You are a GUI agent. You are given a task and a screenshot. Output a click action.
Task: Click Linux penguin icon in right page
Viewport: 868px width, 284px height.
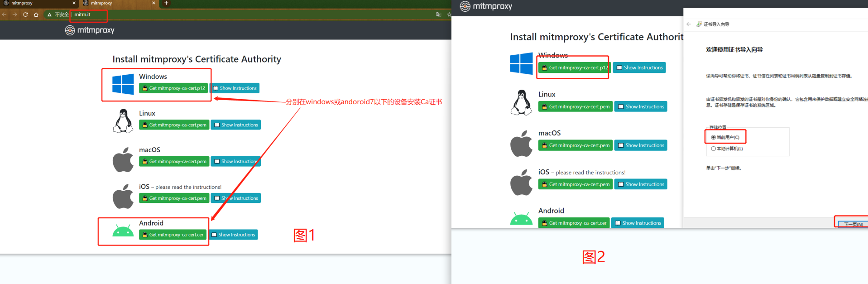pos(522,102)
